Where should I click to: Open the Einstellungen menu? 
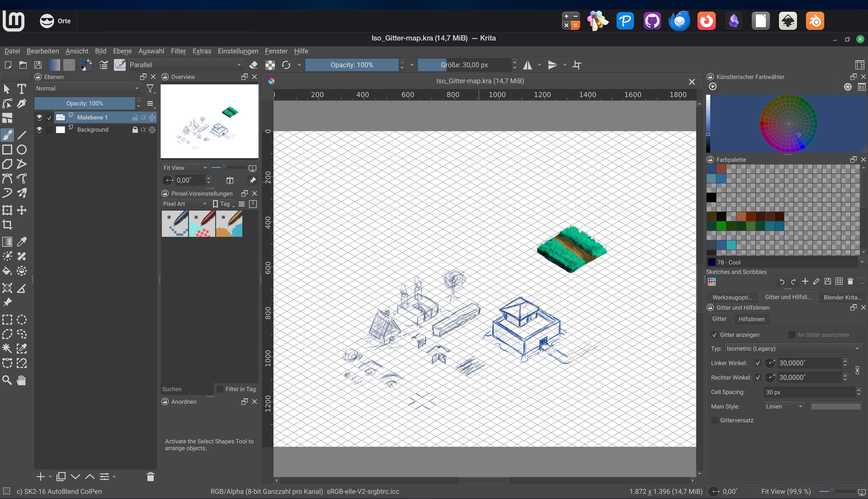pos(238,51)
